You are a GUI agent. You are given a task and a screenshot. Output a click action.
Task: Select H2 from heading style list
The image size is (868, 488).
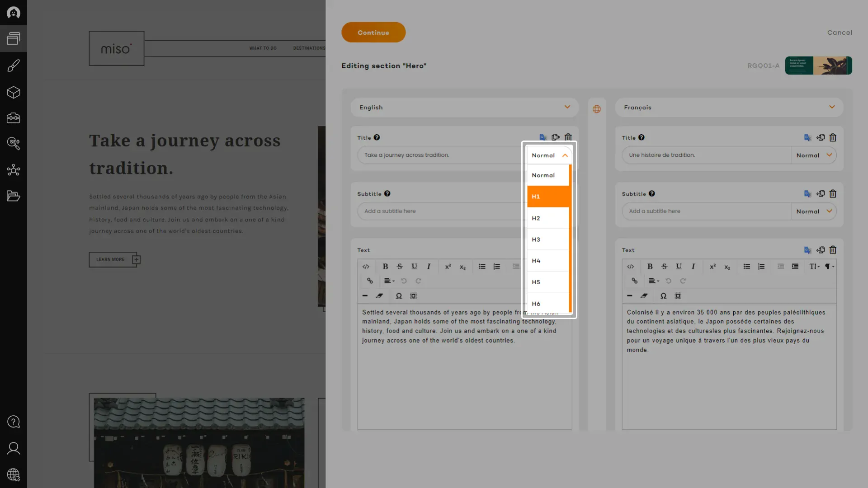548,218
